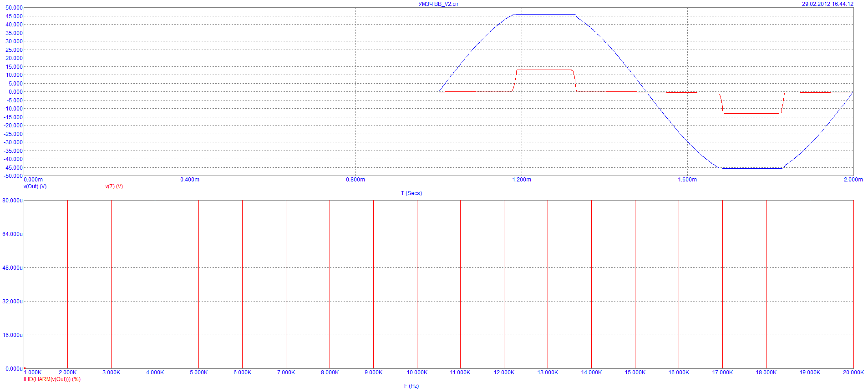Click the 0.000 voltage axis value
This screenshot has height=392, width=868.
tap(15, 92)
